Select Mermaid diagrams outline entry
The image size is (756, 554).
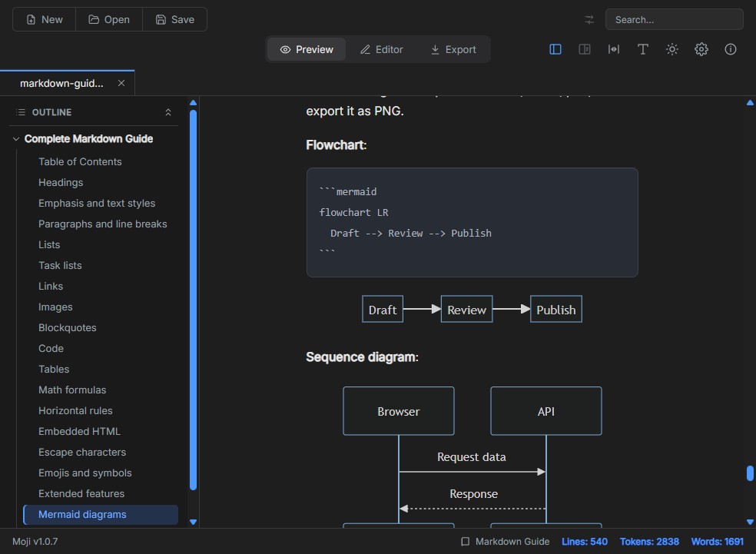101,515
